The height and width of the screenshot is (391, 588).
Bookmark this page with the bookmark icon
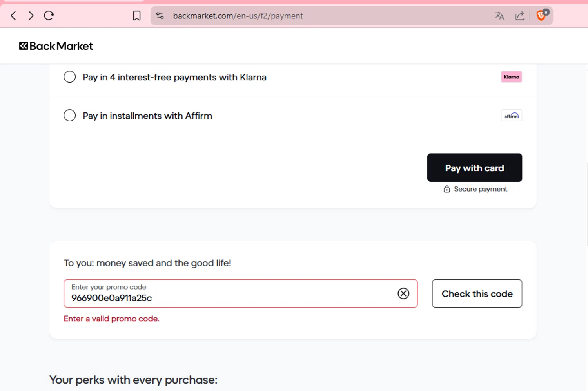136,16
